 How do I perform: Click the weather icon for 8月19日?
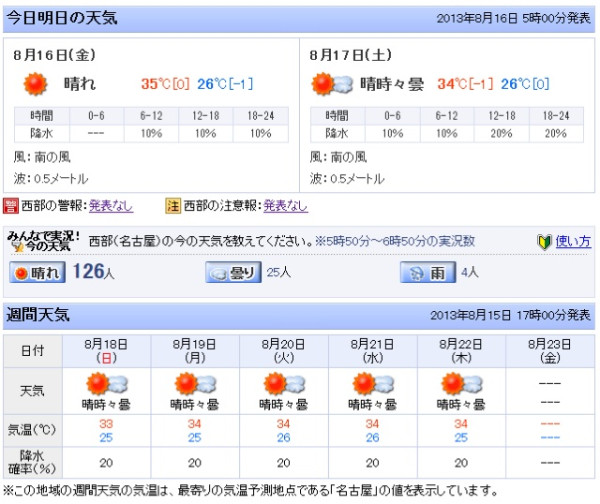tap(195, 383)
